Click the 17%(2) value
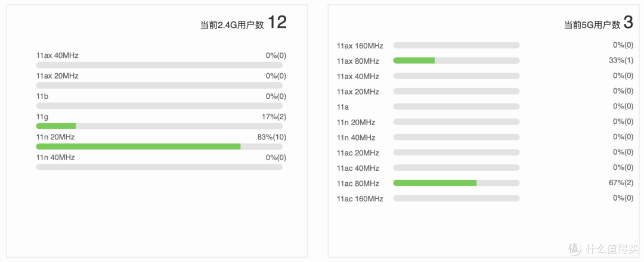 click(274, 117)
